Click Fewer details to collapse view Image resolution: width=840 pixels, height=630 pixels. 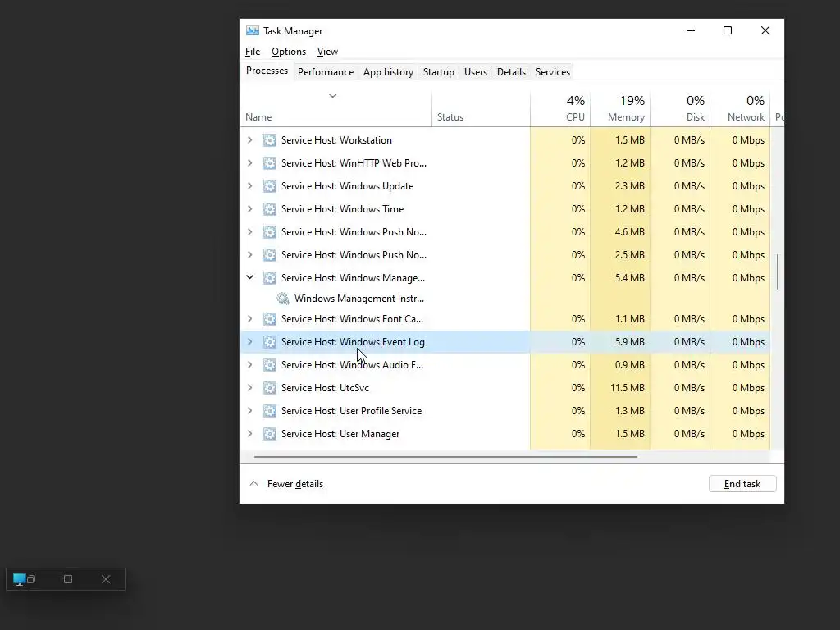coord(286,484)
